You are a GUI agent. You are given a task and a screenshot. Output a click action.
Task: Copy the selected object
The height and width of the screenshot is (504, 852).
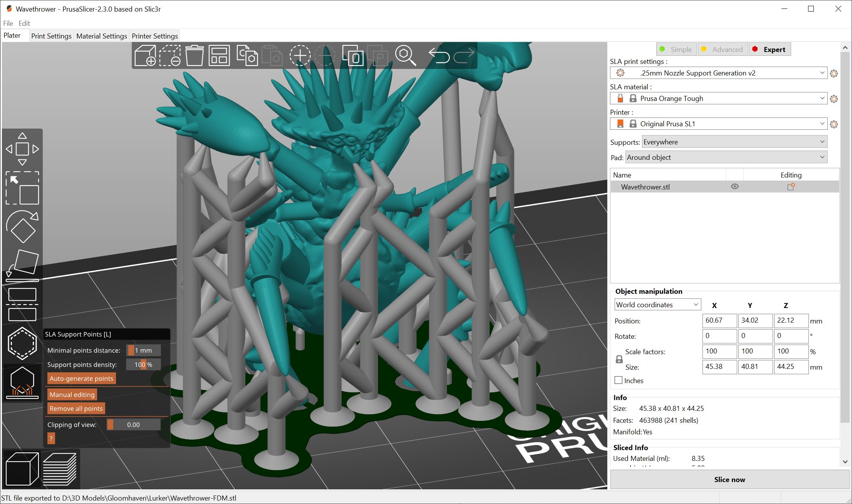(247, 55)
